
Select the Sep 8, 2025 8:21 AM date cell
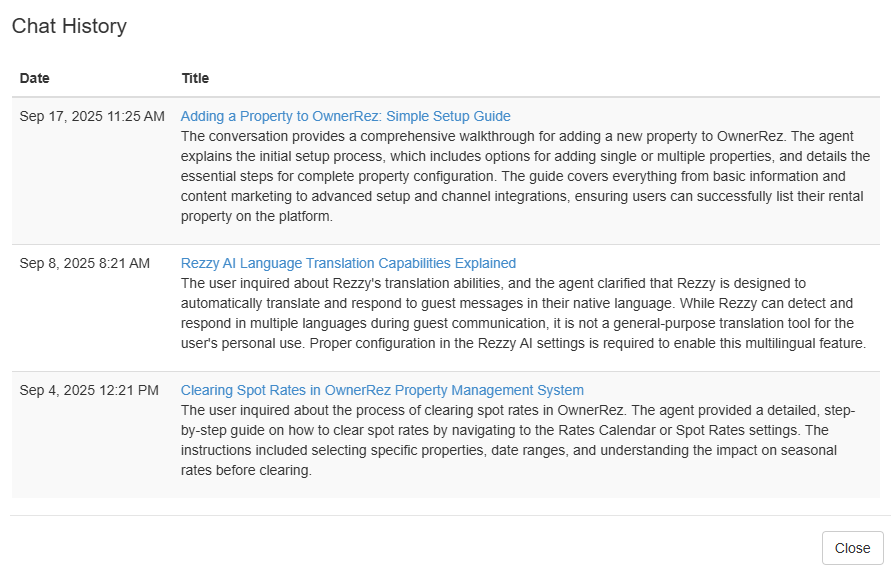85,263
